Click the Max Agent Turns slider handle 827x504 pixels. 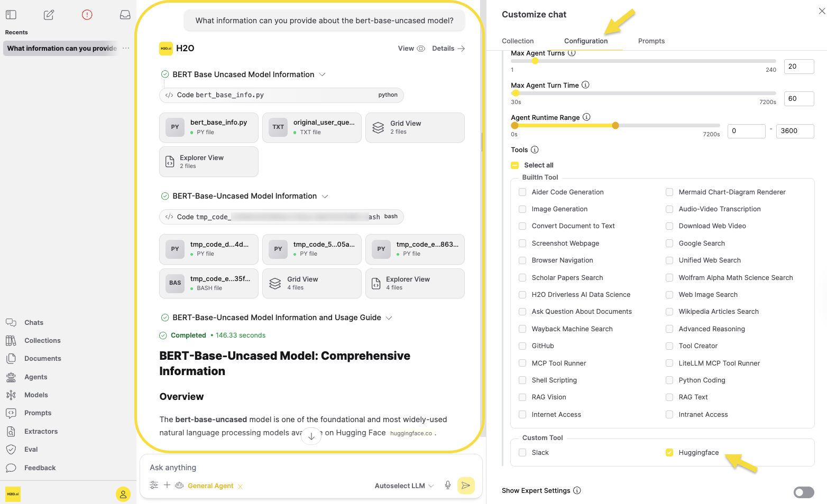[535, 61]
